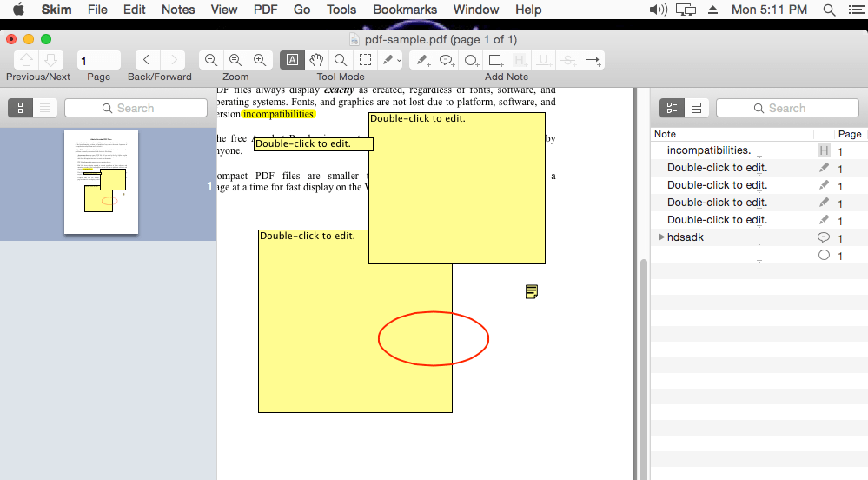Select the page 1 thumbnail

(102, 182)
